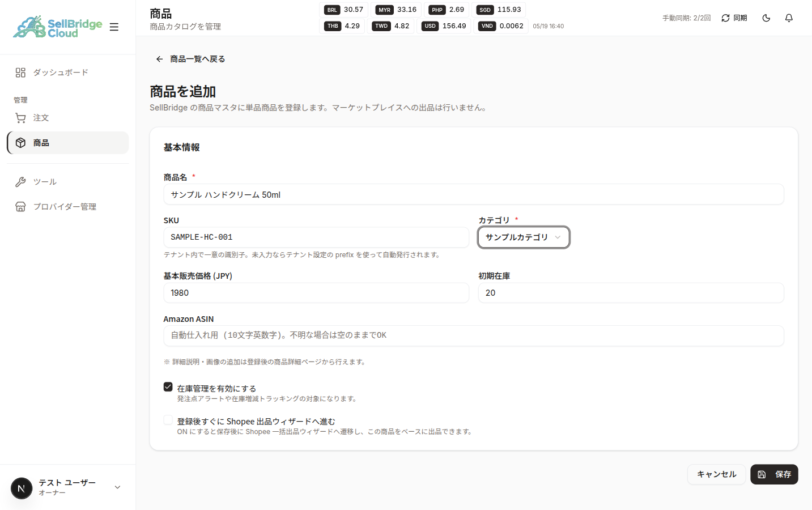Viewport: 812px width, 510px height.
Task: Focus the 初期在庫 input field
Action: click(x=631, y=293)
